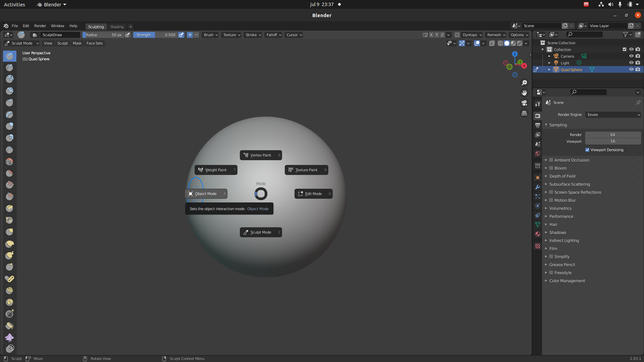Toggle Camera visibility eye icon
The image size is (644, 362).
[632, 56]
